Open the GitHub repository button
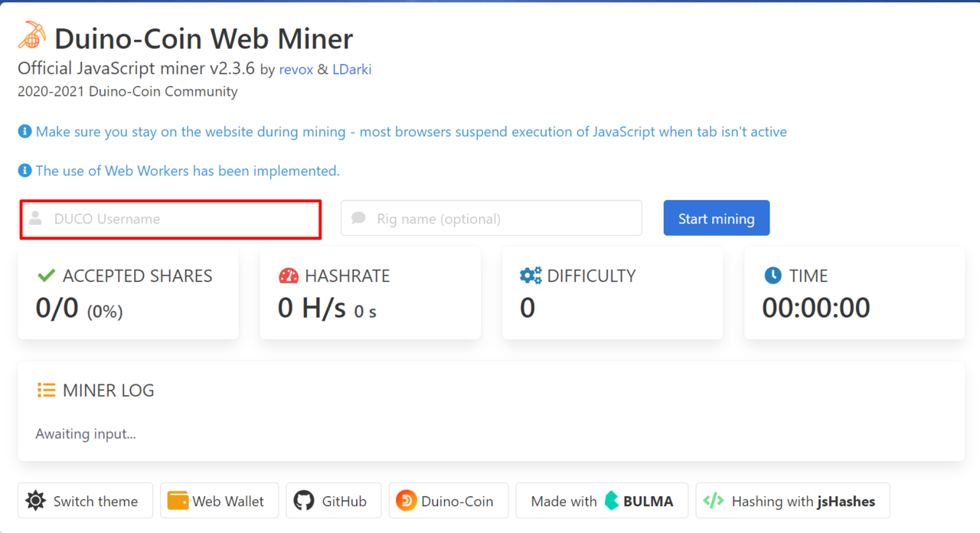This screenshot has width=980, height=533. click(332, 501)
